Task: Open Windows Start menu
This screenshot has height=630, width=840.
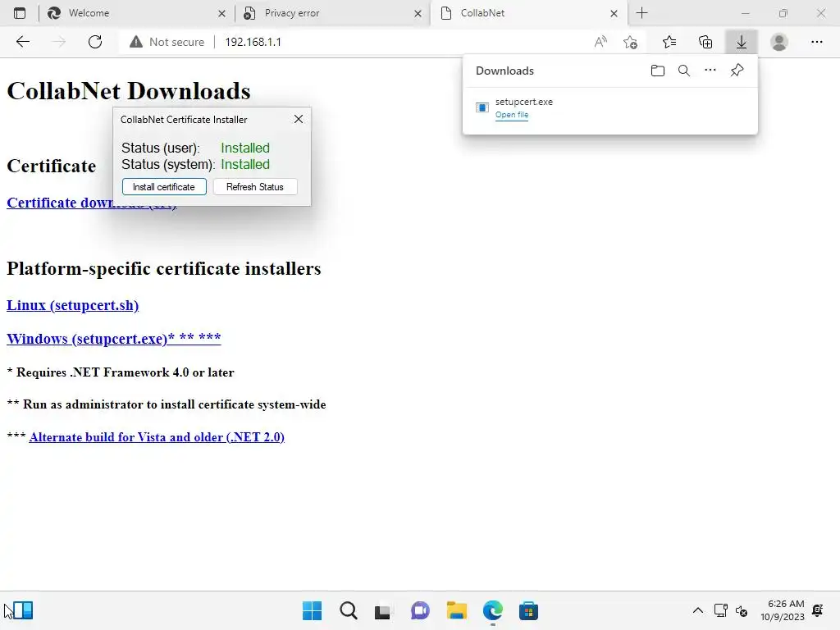Action: coord(312,610)
